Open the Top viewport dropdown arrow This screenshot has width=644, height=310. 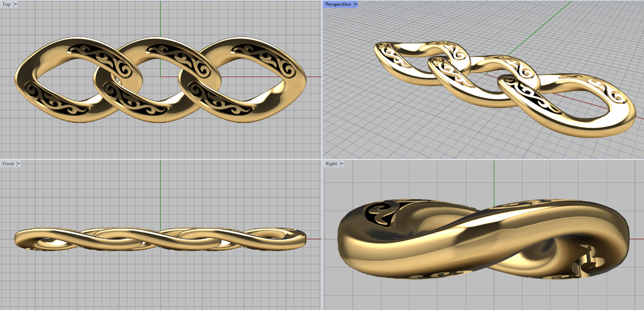coord(16,4)
